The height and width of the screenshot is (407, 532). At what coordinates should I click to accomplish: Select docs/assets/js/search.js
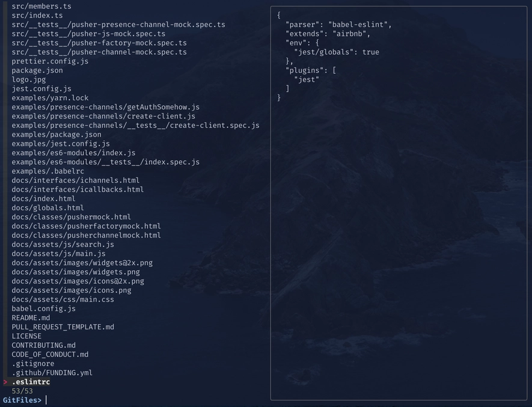click(63, 245)
